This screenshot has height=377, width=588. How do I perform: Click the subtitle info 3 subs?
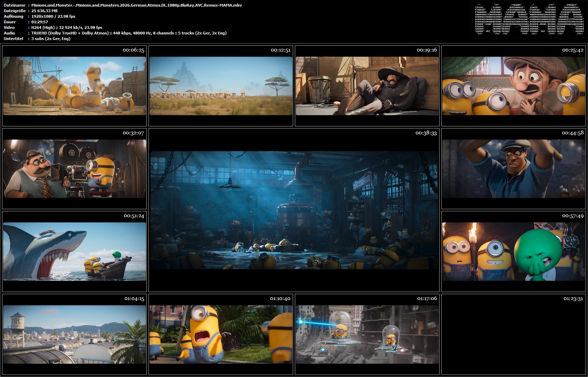[51, 39]
